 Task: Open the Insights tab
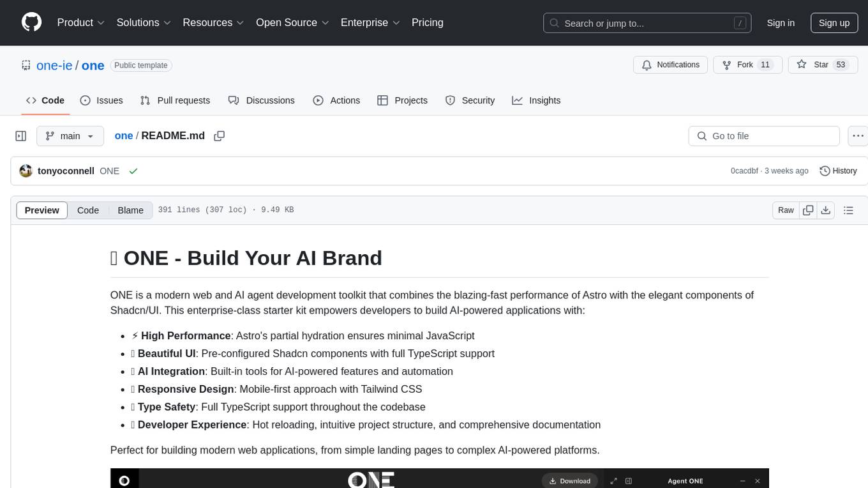click(536, 100)
